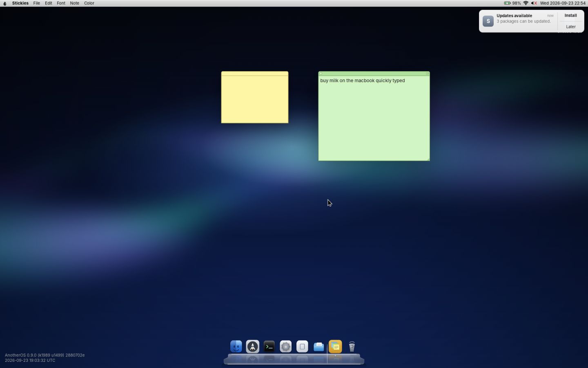Image resolution: width=588 pixels, height=368 pixels.
Task: Open the Color menu
Action: [x=89, y=3]
